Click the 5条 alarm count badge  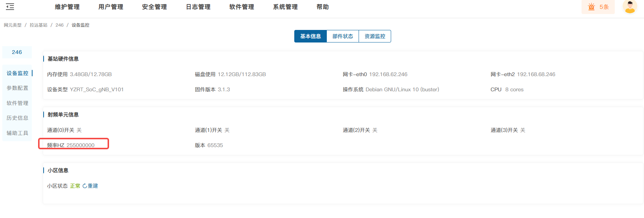tap(604, 7)
